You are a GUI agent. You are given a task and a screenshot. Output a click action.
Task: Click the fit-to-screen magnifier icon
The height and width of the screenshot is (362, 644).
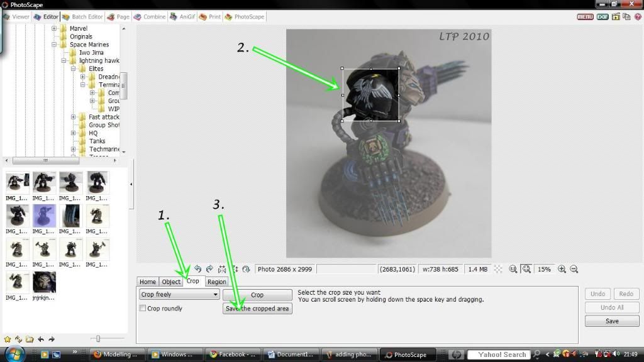(526, 269)
